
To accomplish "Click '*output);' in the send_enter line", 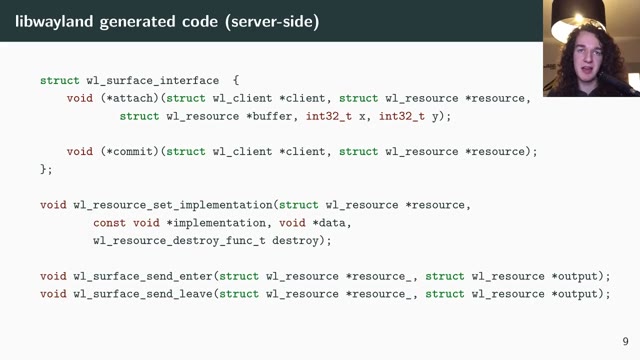I will [581, 276].
